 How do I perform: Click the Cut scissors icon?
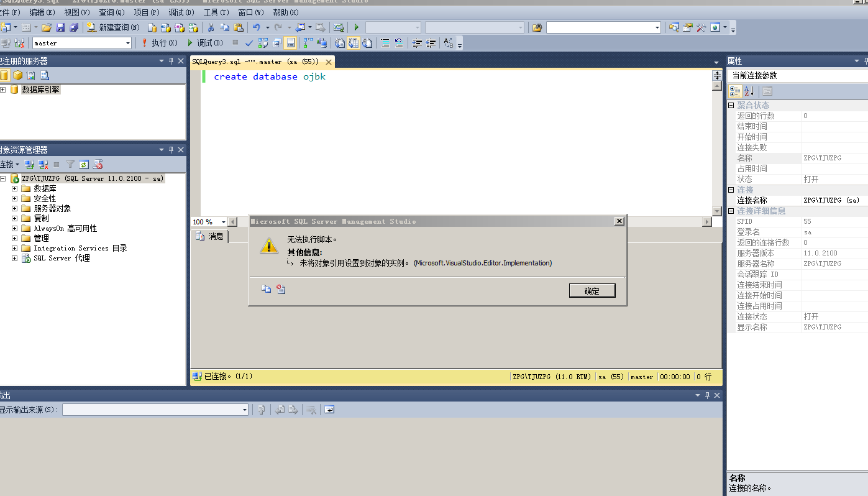click(211, 27)
